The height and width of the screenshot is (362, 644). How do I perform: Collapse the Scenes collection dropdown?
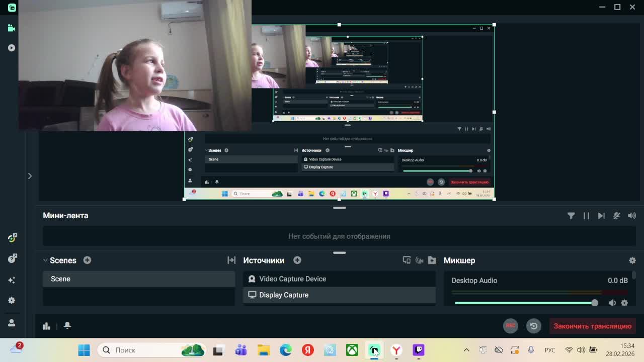click(45, 260)
